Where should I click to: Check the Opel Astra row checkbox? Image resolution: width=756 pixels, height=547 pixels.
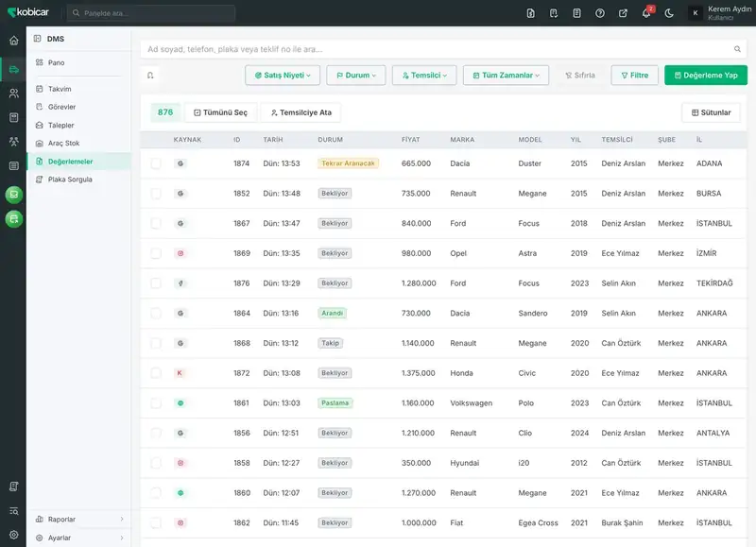click(156, 253)
